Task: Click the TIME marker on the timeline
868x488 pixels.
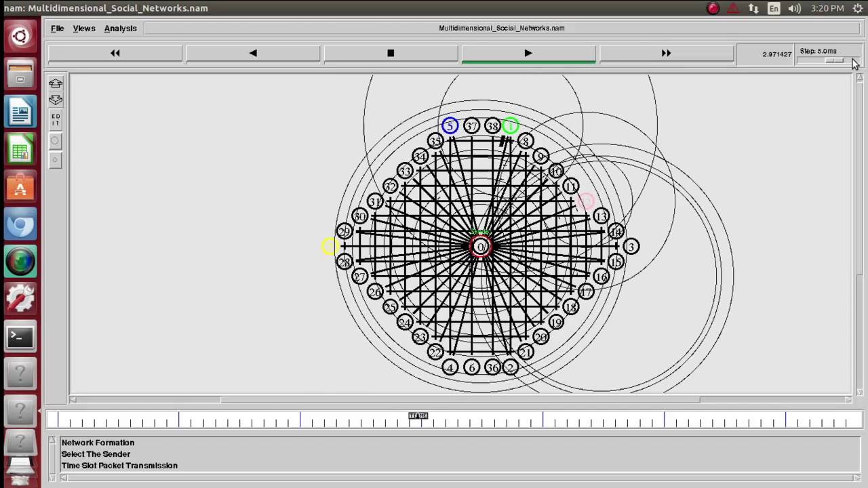Action: (x=418, y=415)
